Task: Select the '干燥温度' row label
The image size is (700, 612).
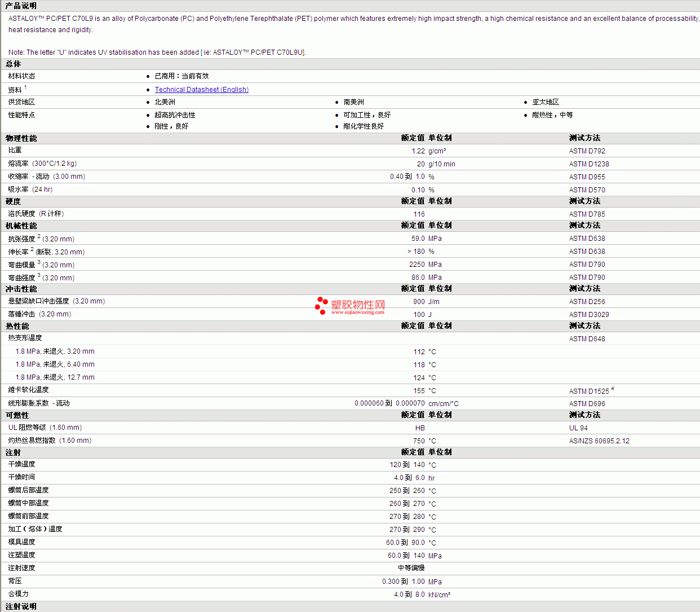Action: [x=22, y=464]
